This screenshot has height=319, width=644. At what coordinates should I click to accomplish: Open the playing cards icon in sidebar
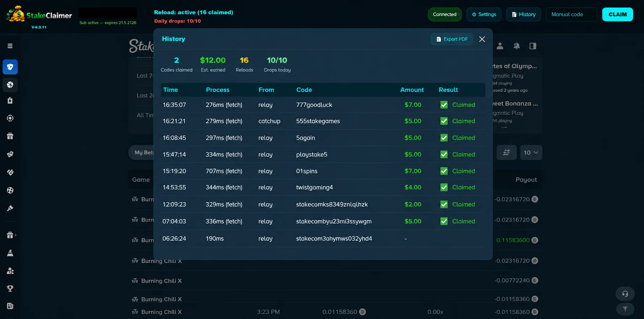[x=10, y=154]
